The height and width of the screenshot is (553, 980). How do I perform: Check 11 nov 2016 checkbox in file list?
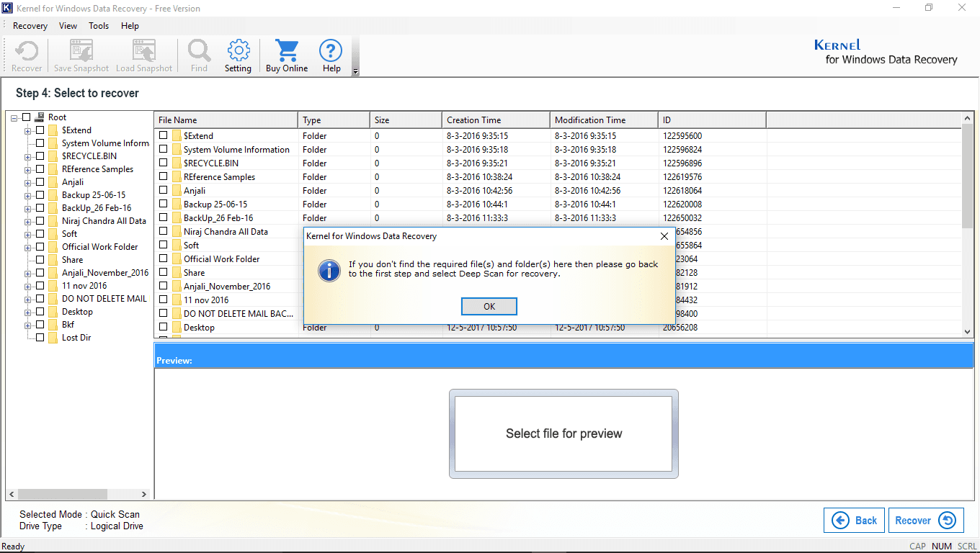point(164,300)
